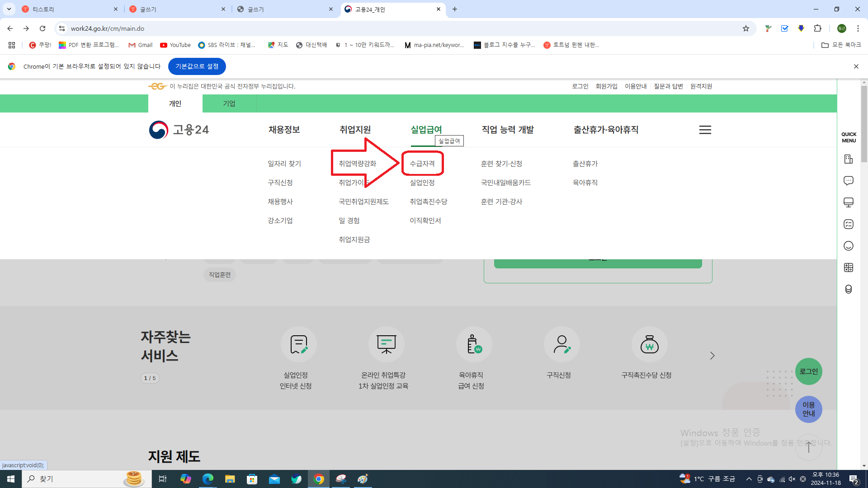Click the monitor quick menu icon
The height and width of the screenshot is (488, 868).
point(848,202)
